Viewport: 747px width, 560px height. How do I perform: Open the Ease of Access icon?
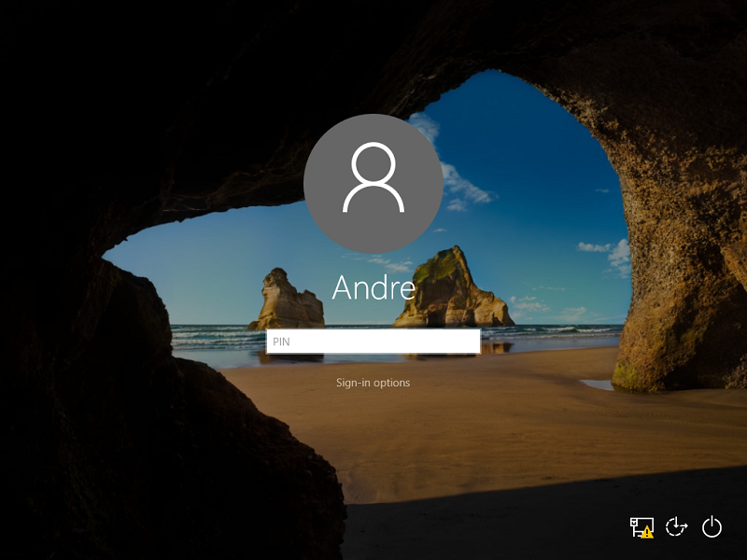coord(676,527)
